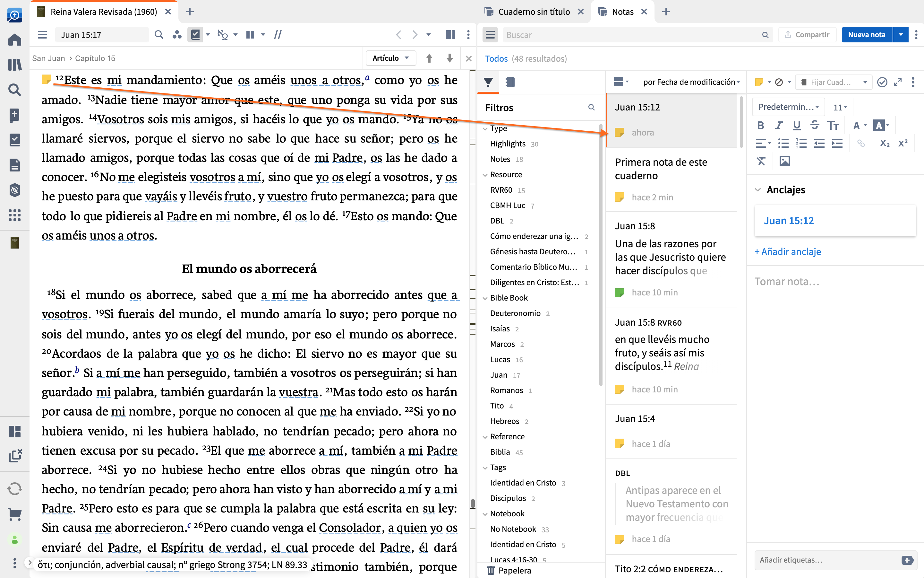Open the yellow note color picker
This screenshot has width=924, height=578.
763,82
